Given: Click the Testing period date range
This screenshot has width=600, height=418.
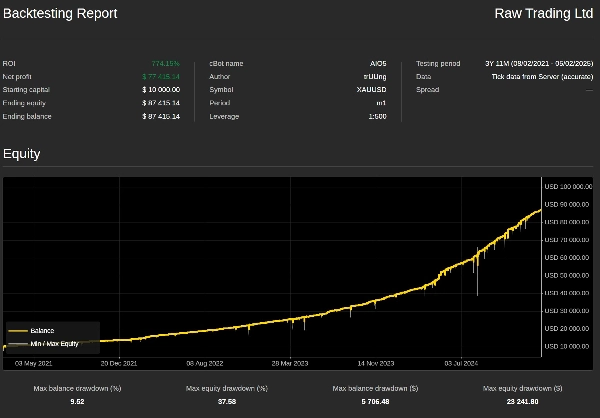Looking at the screenshot, I should coord(539,63).
